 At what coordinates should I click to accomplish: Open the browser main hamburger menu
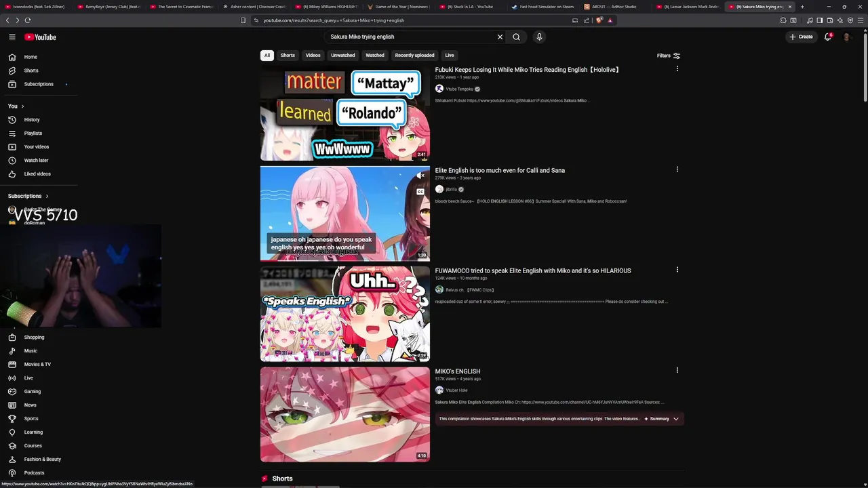click(861, 20)
